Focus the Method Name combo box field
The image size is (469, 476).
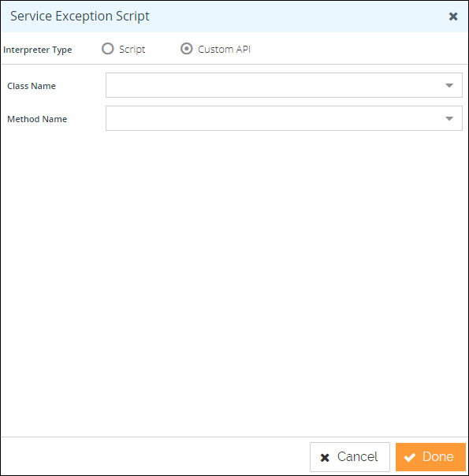click(x=284, y=118)
